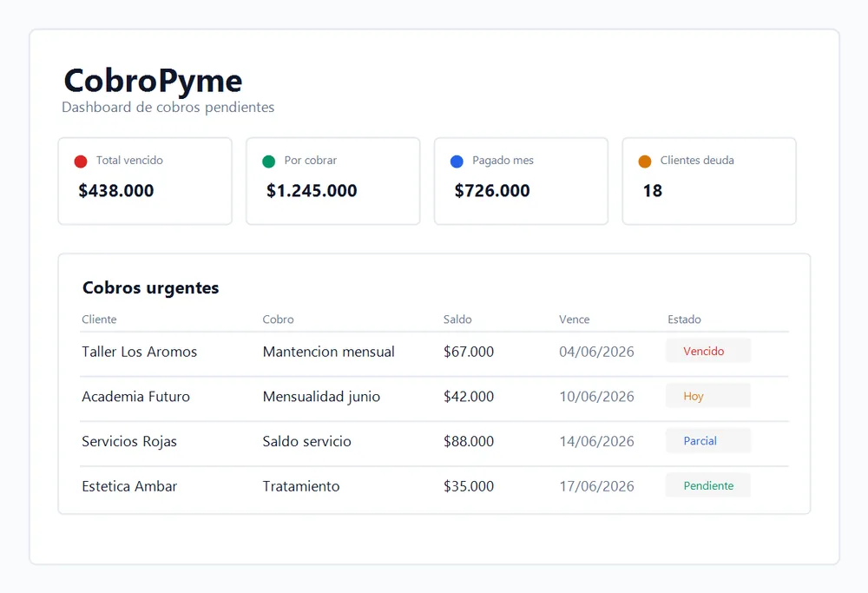Click the due date 17/06/2026
The height and width of the screenshot is (593, 868).
(597, 486)
